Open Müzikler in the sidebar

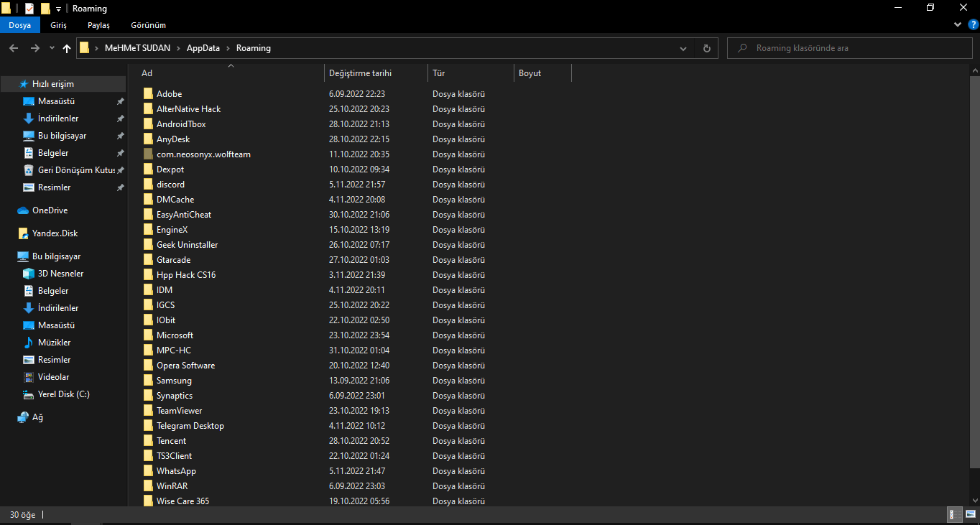coord(54,343)
